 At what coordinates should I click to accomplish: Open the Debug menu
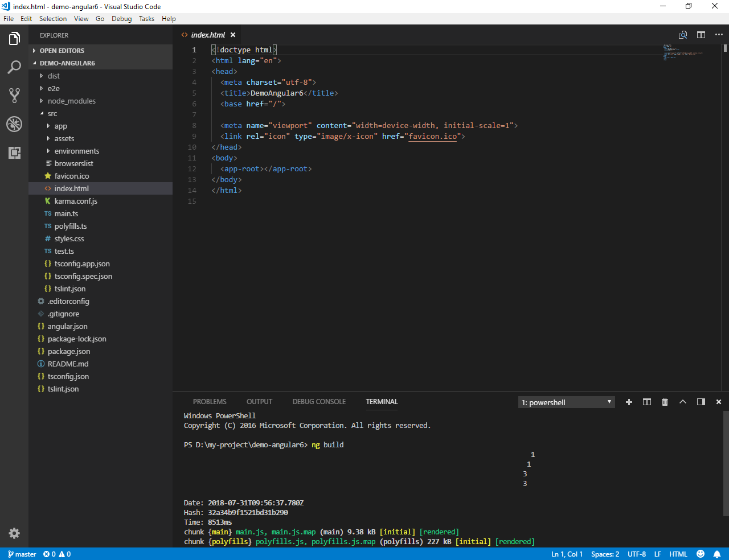pos(122,19)
